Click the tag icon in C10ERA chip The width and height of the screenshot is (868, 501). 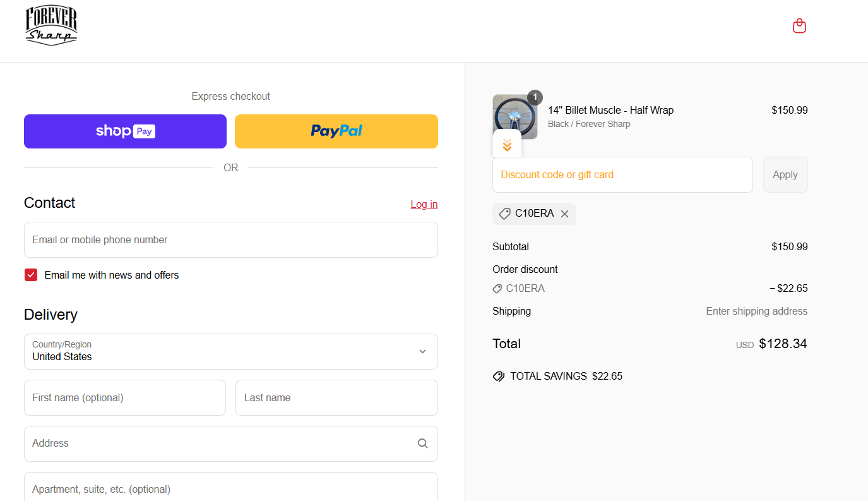pyautogui.click(x=504, y=214)
